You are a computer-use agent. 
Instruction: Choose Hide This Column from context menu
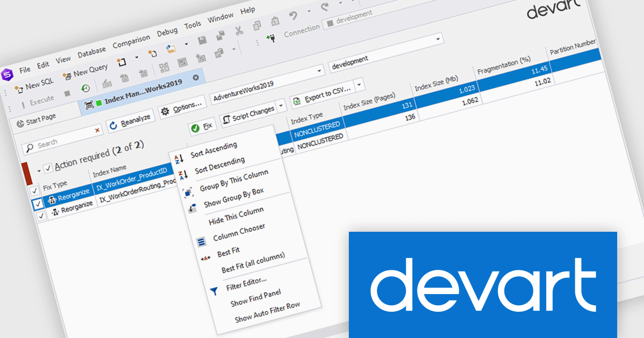pos(236,216)
